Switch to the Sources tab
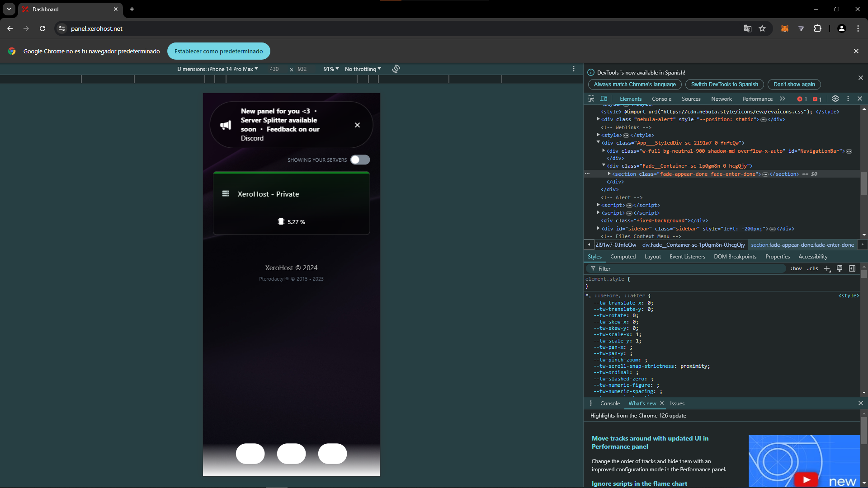 [691, 99]
